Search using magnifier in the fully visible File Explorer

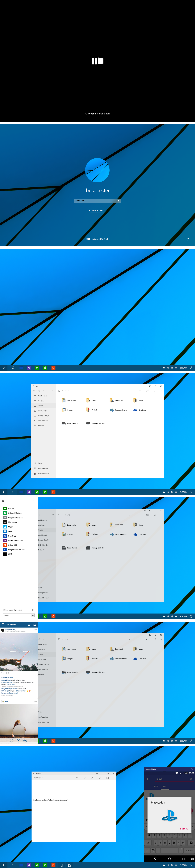(155, 391)
